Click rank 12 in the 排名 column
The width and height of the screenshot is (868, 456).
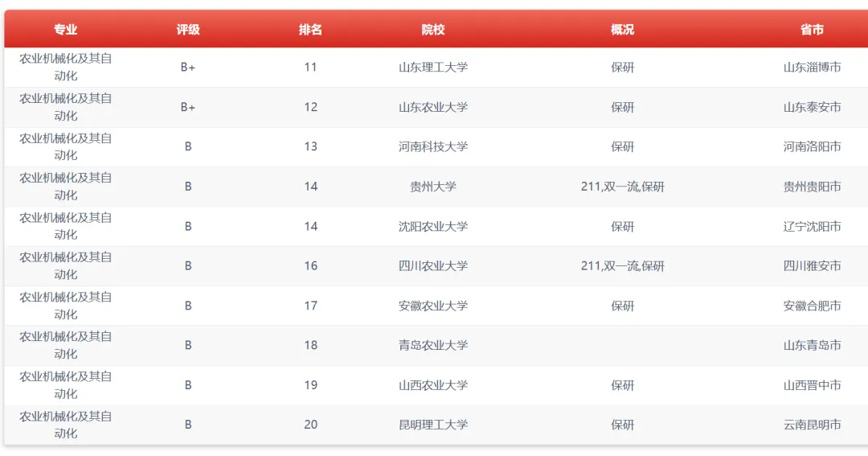pos(310,107)
